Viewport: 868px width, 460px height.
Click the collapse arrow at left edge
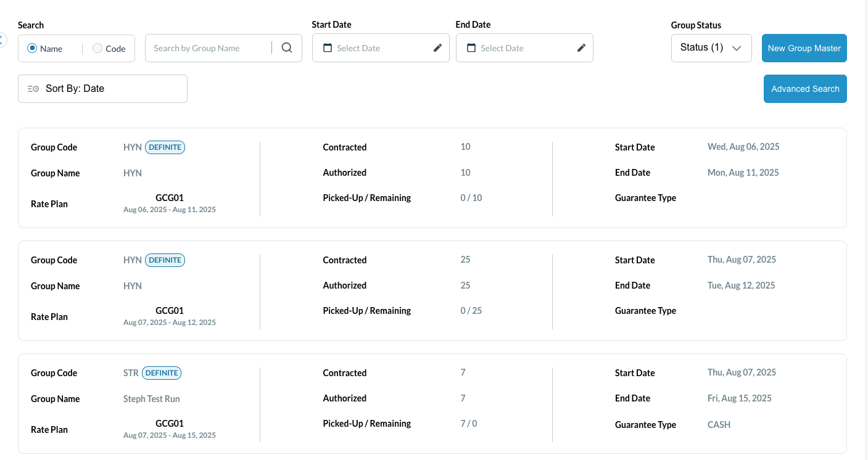click(2, 40)
